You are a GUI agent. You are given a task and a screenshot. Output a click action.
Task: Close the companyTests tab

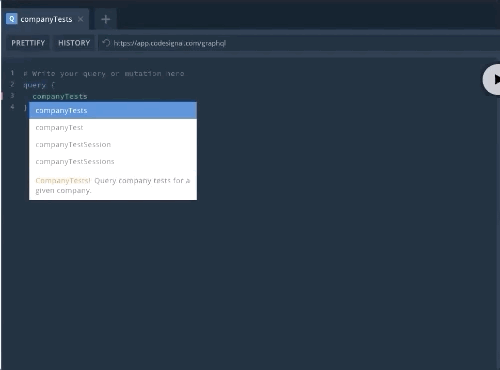tap(80, 19)
